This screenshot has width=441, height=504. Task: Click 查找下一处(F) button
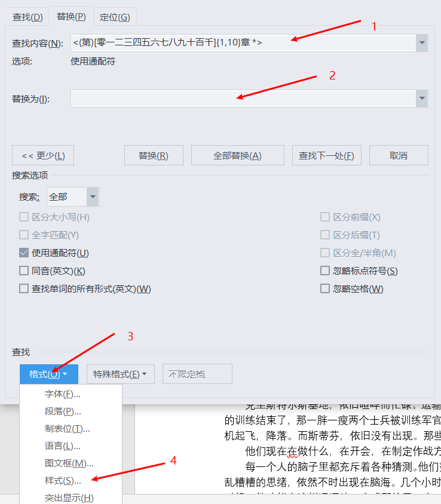click(x=326, y=156)
